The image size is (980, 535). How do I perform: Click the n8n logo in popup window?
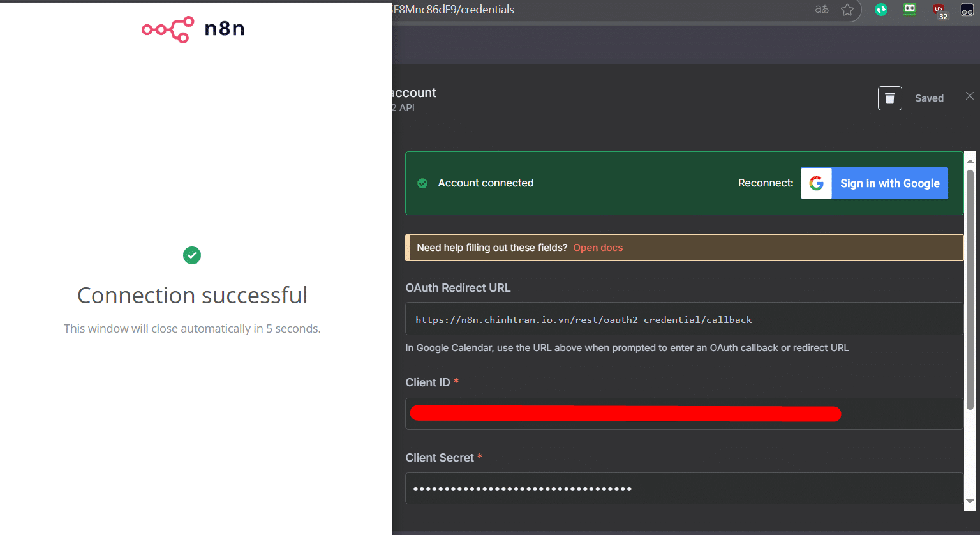tap(193, 29)
